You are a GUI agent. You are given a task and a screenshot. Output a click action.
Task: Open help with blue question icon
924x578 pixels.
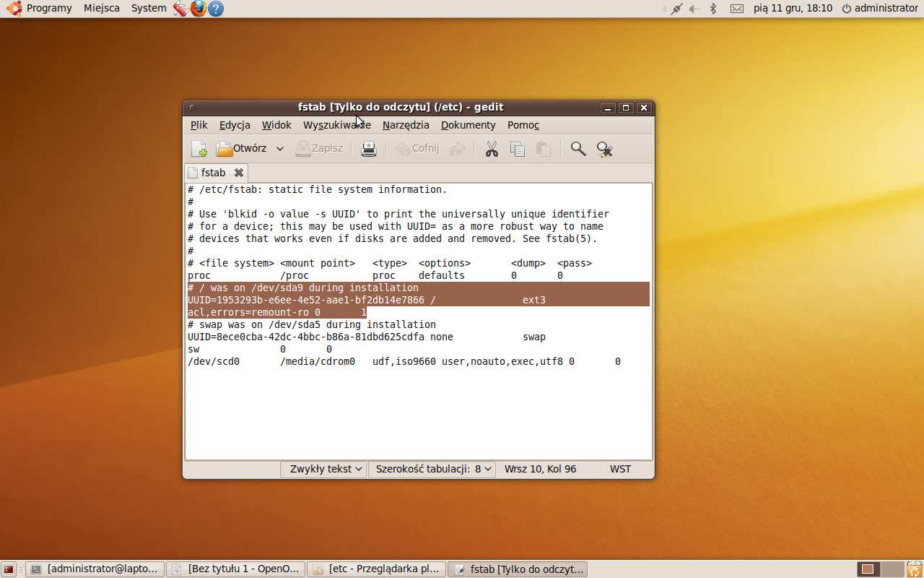(x=215, y=9)
